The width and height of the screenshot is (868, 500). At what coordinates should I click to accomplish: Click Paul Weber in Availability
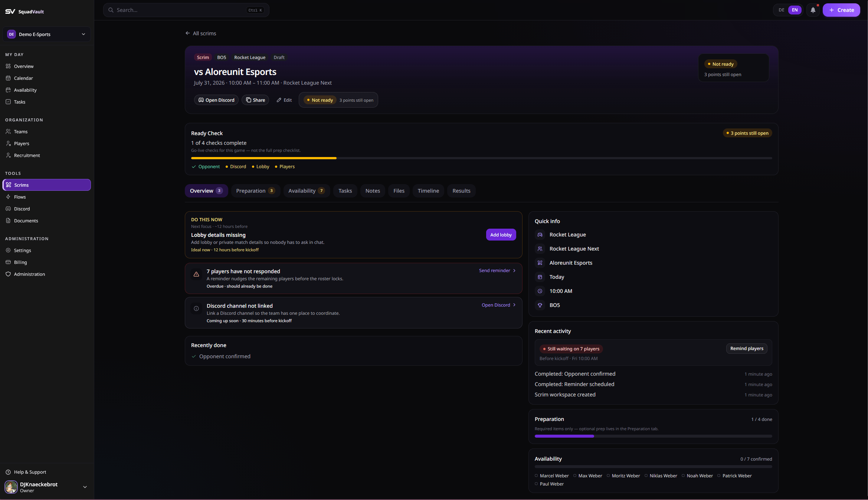549,484
